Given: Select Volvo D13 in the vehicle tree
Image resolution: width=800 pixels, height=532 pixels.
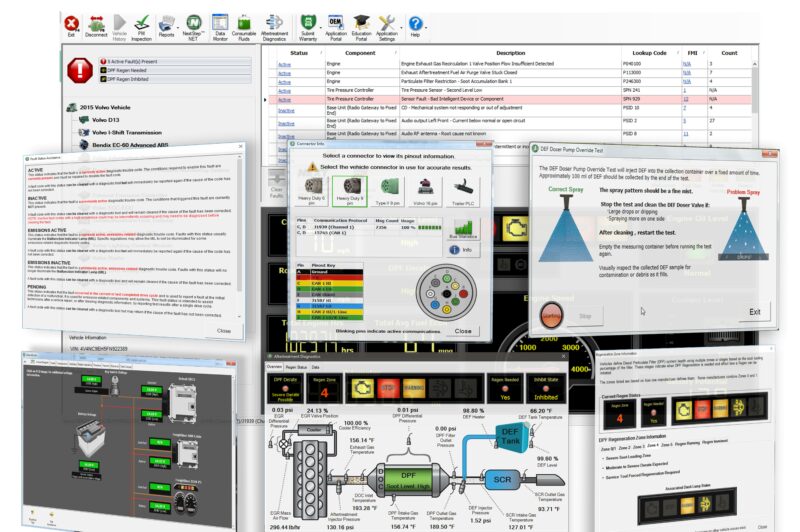Looking at the screenshot, I should tap(106, 120).
